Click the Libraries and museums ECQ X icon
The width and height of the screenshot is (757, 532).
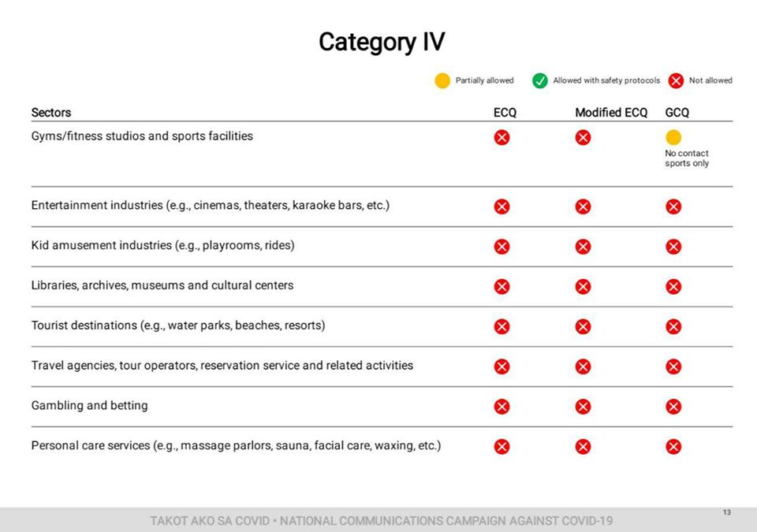point(502,287)
